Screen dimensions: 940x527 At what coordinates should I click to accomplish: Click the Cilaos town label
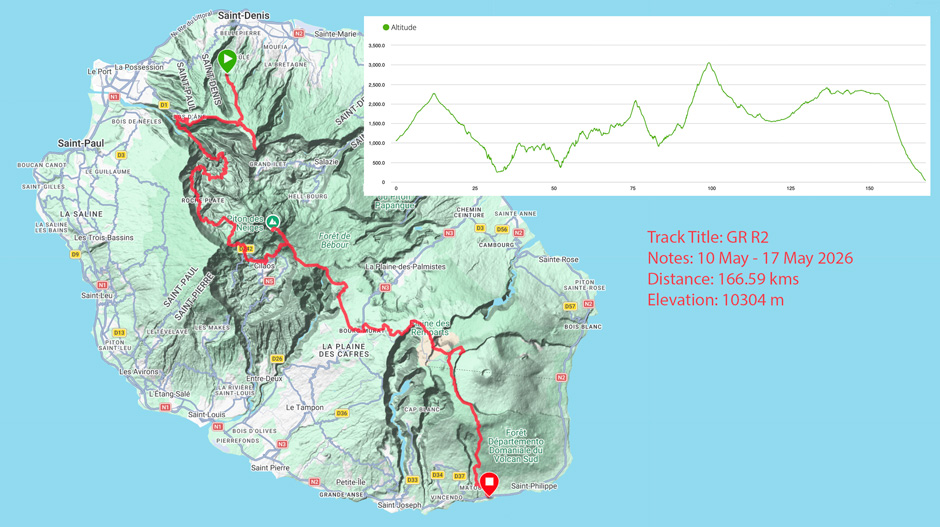264,266
